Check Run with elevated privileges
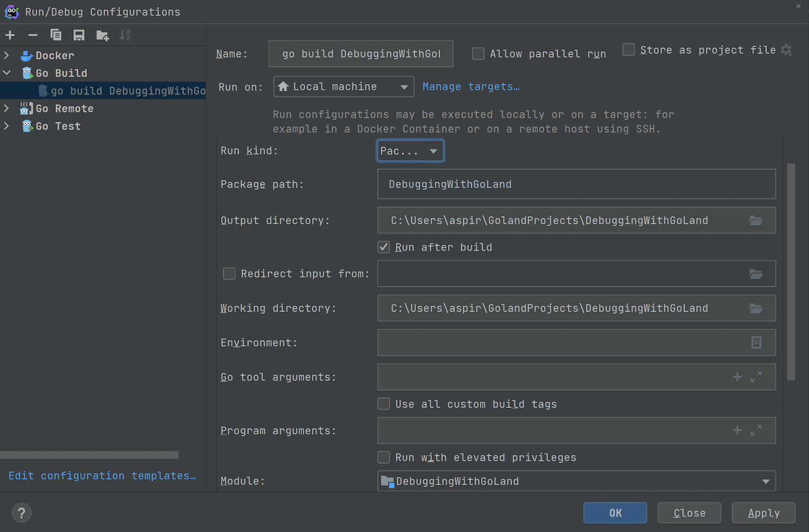The image size is (809, 532). tap(383, 457)
